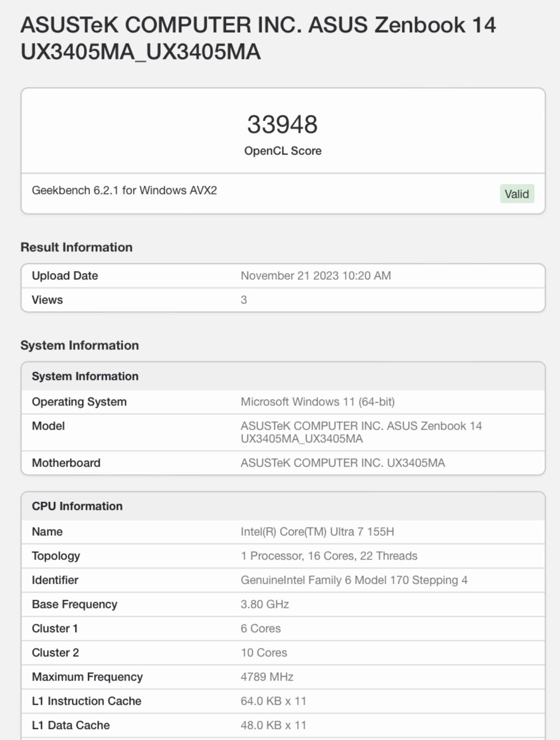Click the Identifier label
The image size is (560, 740).
coord(55,580)
